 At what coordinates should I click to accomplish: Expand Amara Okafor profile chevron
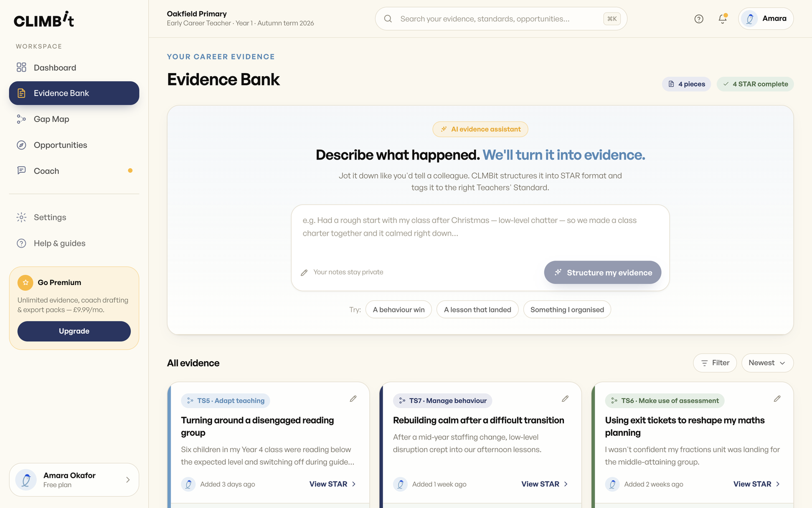(128, 480)
